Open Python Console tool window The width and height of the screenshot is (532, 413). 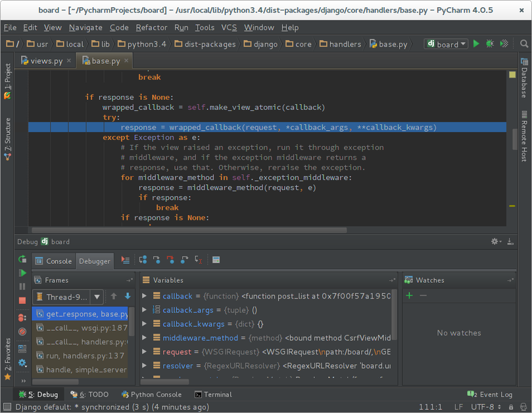pyautogui.click(x=152, y=395)
